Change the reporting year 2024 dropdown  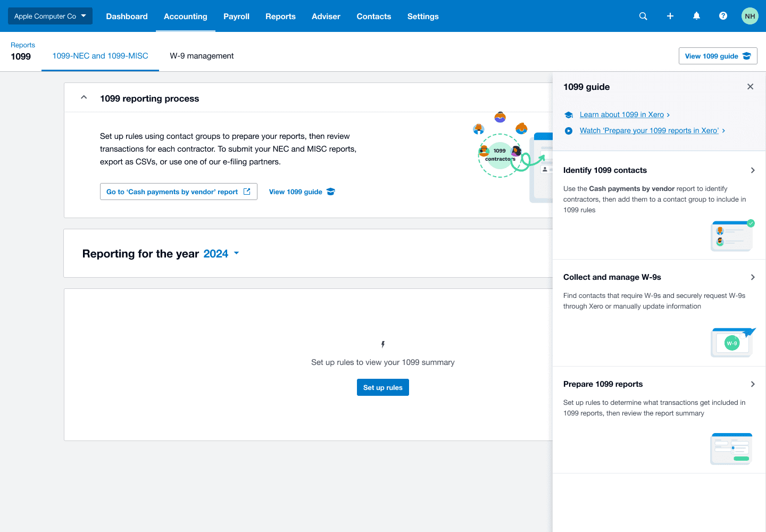coord(221,254)
